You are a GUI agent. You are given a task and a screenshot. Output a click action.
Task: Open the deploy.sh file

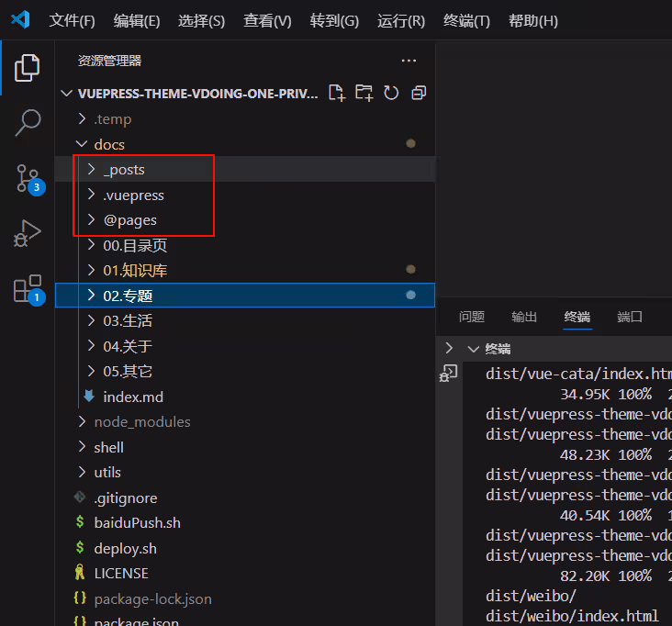tap(125, 549)
